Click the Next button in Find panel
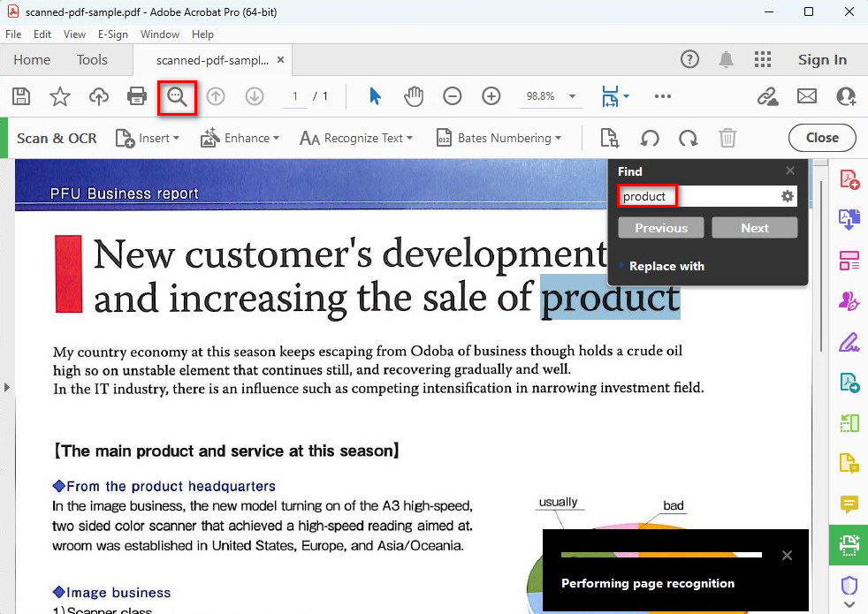 click(755, 228)
